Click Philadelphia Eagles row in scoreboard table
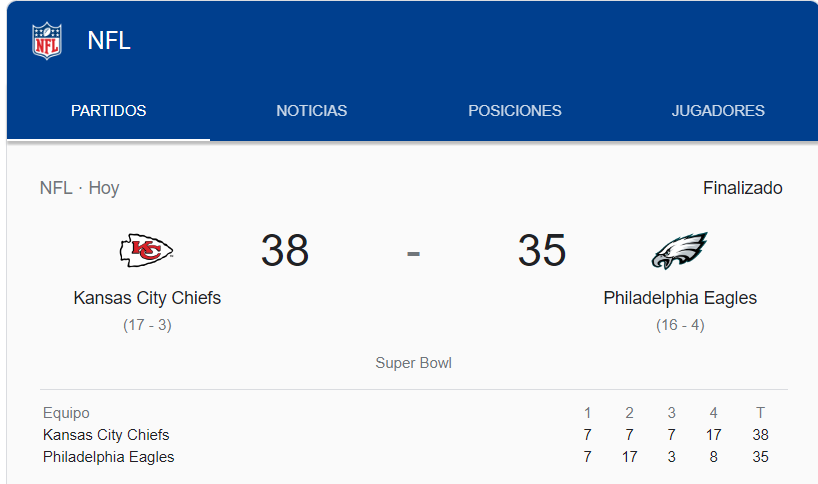 click(x=414, y=457)
